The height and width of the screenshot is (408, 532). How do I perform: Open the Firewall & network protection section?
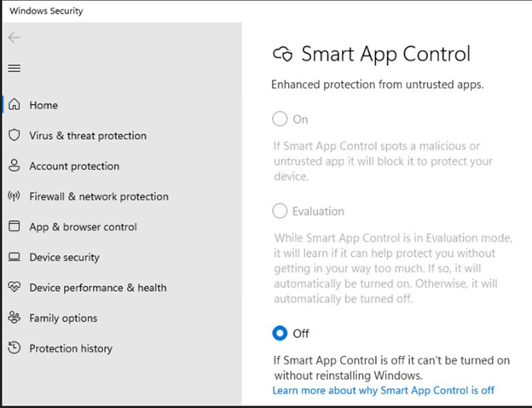point(99,196)
